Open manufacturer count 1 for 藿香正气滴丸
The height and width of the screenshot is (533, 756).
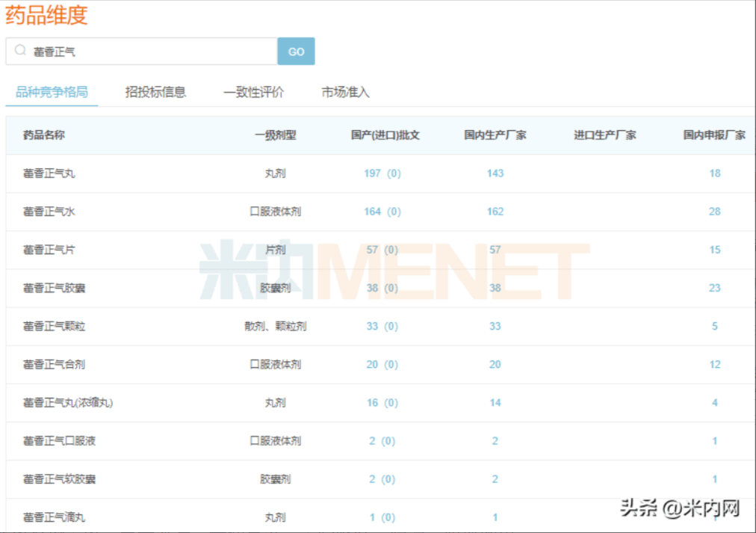click(x=495, y=517)
